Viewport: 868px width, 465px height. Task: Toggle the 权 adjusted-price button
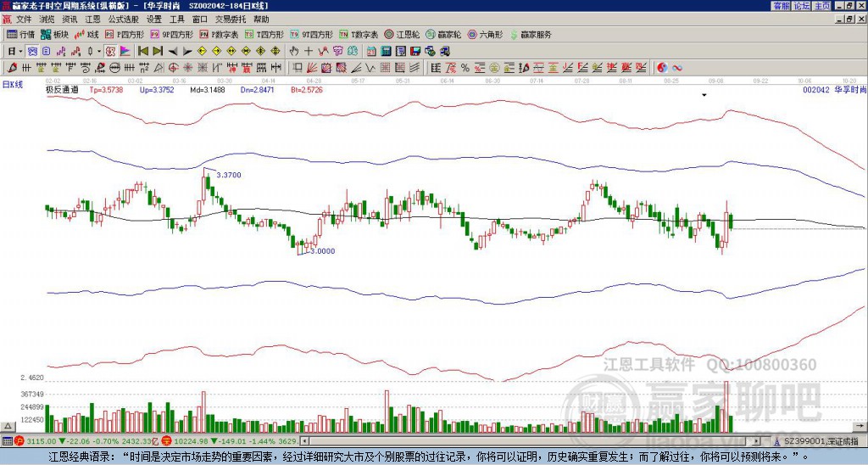(x=110, y=52)
